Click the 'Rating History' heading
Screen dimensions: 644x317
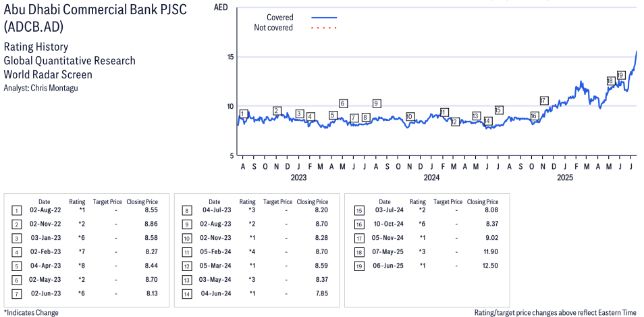[x=36, y=47]
